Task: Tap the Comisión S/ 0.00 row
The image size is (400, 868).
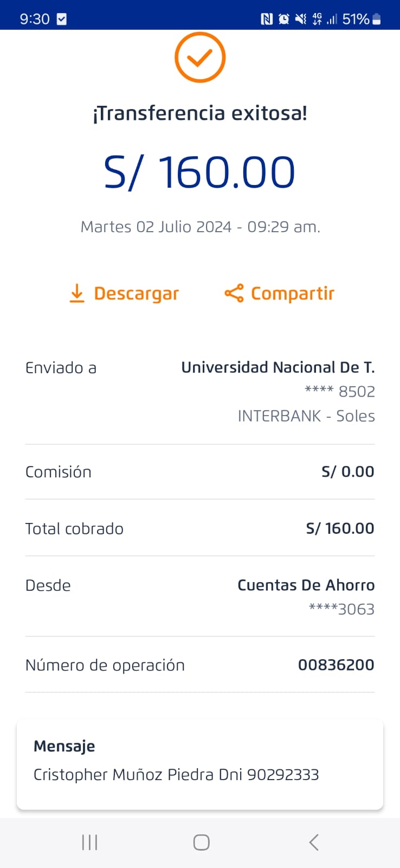Action: [199, 471]
